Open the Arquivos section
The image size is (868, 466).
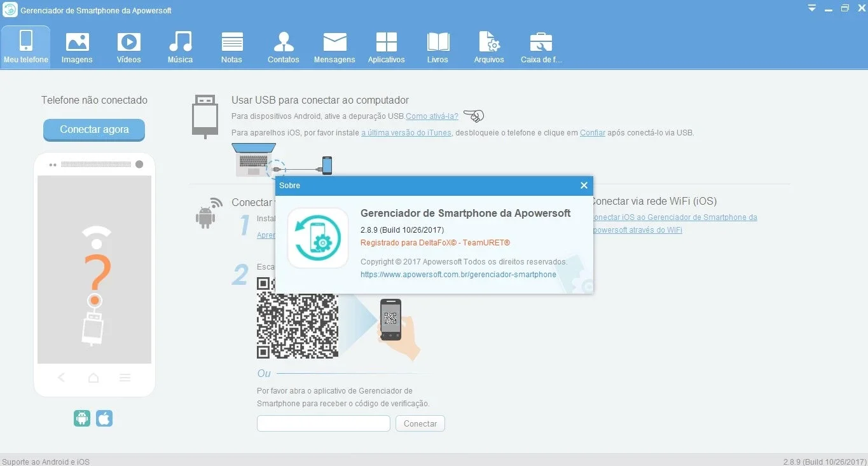tap(489, 46)
